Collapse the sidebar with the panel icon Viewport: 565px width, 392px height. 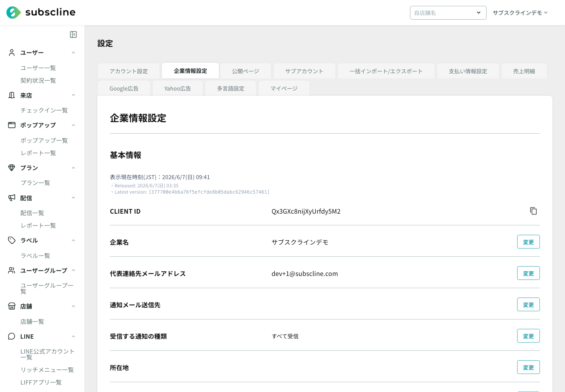point(73,34)
